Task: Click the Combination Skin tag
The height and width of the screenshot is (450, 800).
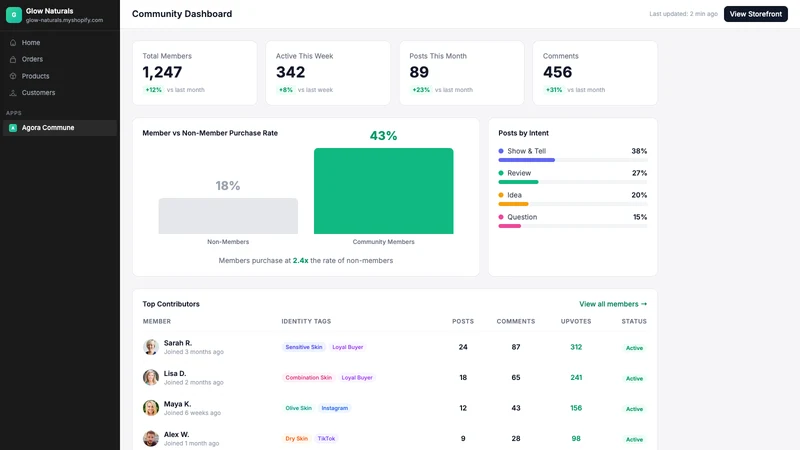Action: (x=309, y=378)
